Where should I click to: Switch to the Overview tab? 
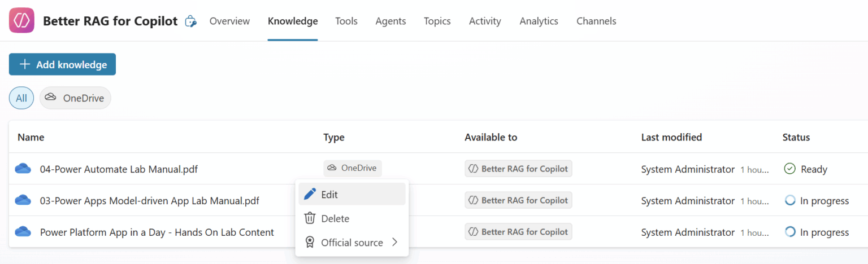(x=229, y=21)
